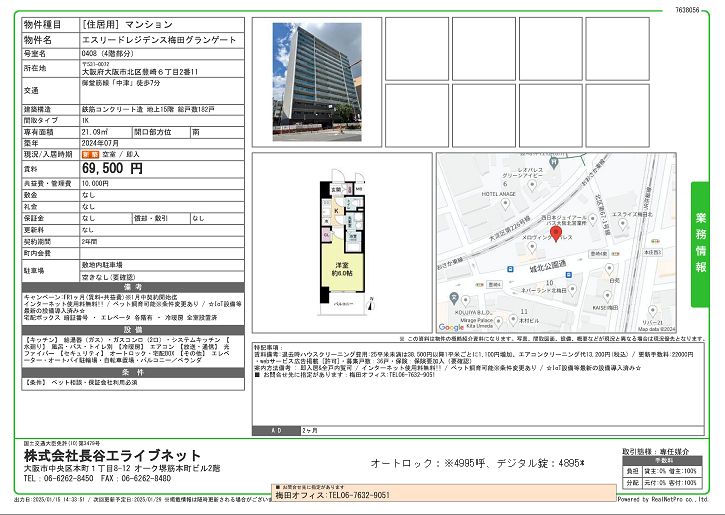Click the 条件 section header
Viewport: 725px width, 515px height.
pyautogui.click(x=133, y=373)
